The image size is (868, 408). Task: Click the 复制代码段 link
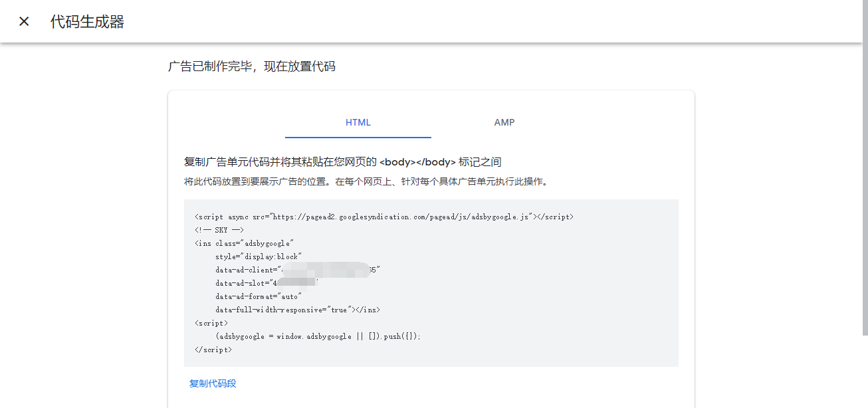[x=213, y=383]
